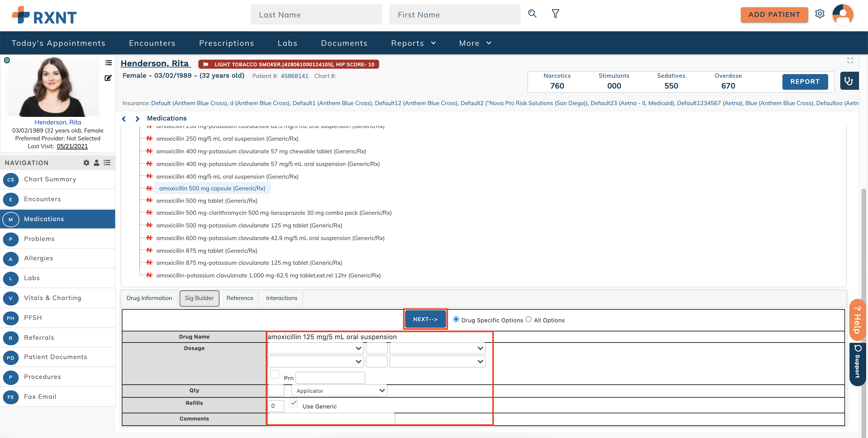Image resolution: width=868 pixels, height=438 pixels.
Task: Click the Comments input field
Action: point(331,418)
